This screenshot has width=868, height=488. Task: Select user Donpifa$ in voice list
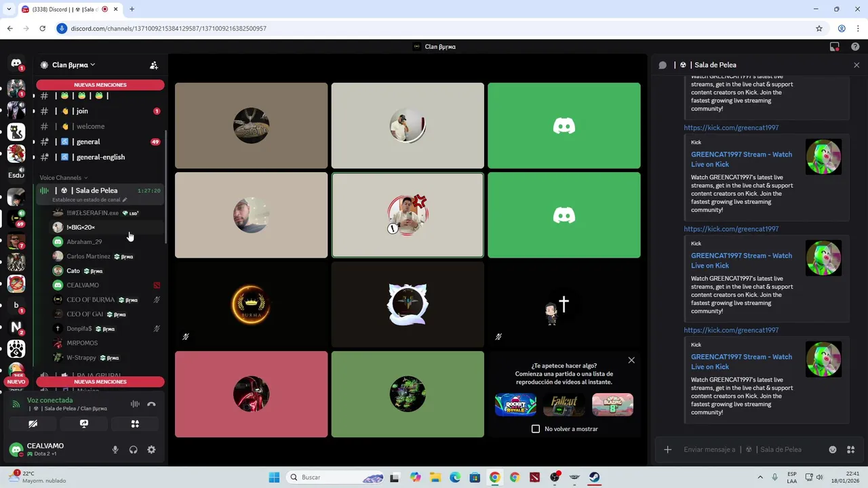(79, 329)
